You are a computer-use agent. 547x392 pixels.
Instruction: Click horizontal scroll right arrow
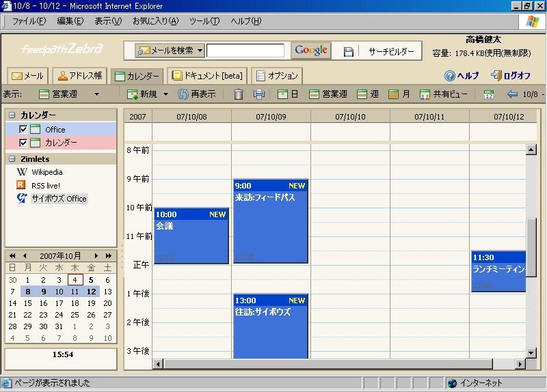click(520, 365)
